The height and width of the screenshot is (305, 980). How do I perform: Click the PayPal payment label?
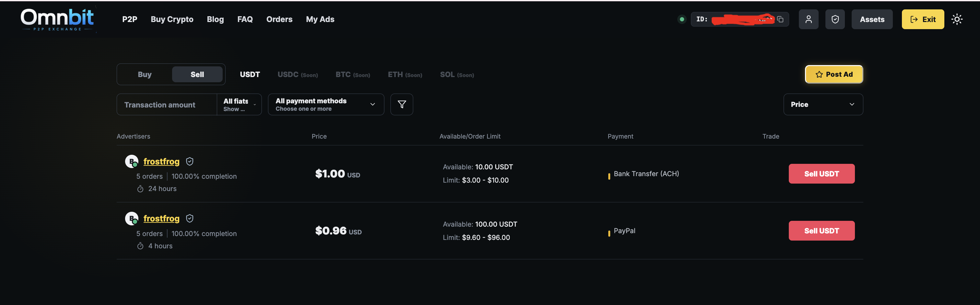tap(624, 231)
